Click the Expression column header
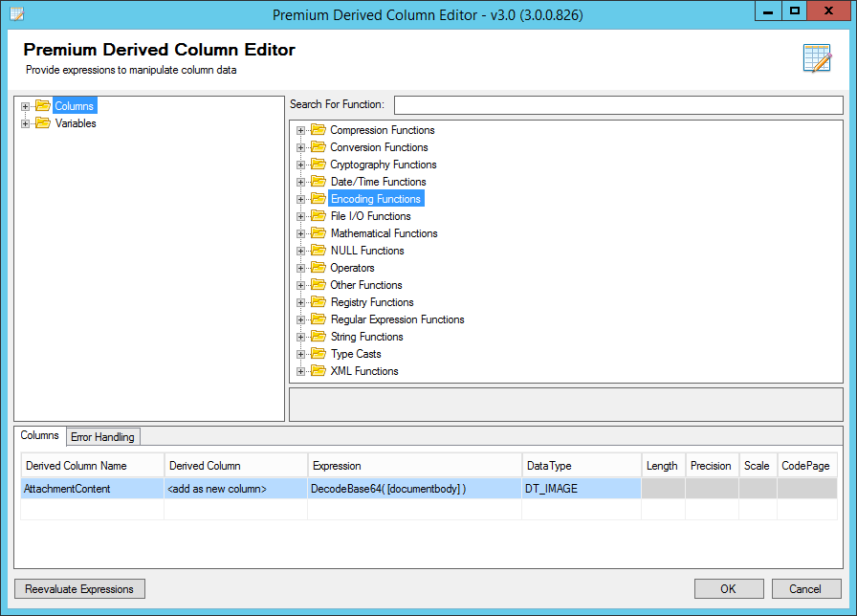 pos(414,466)
